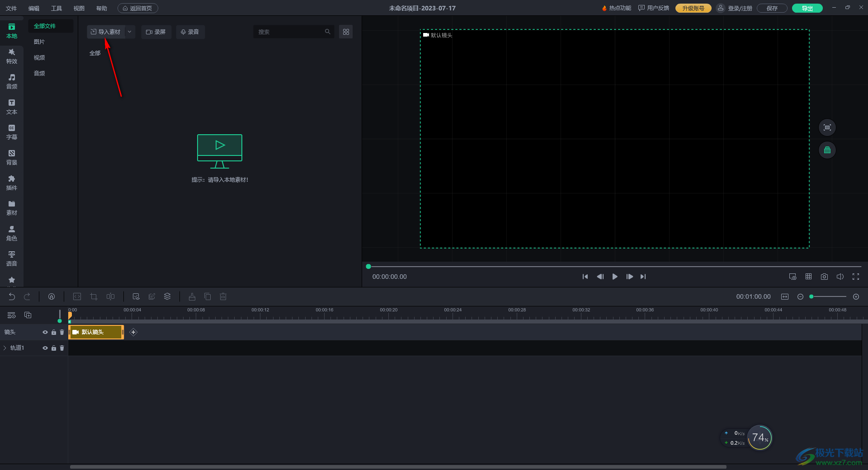
Task: Open the 素材 materials panel
Action: (x=12, y=208)
